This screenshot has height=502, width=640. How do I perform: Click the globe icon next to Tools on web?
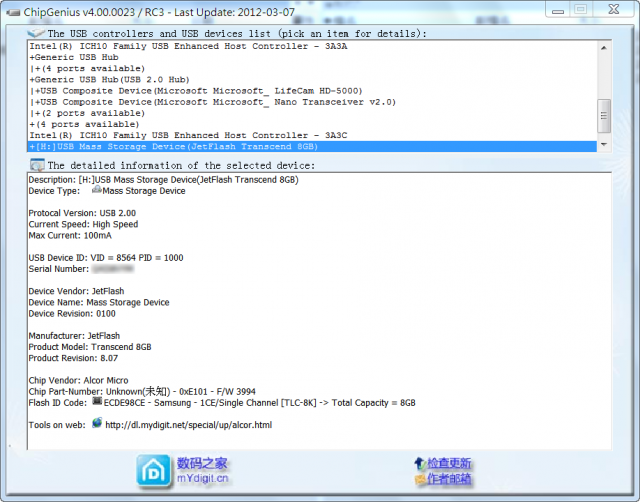97,423
